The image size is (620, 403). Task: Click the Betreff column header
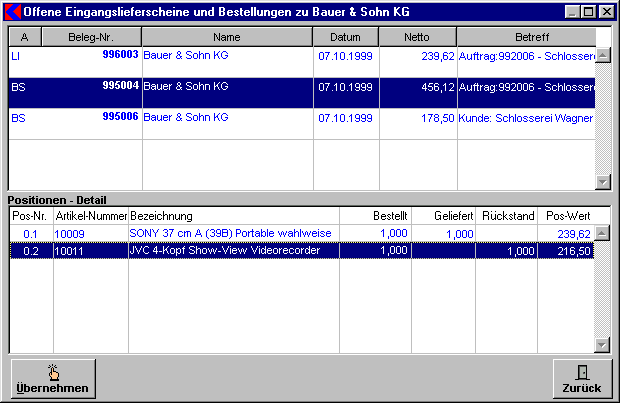point(525,36)
